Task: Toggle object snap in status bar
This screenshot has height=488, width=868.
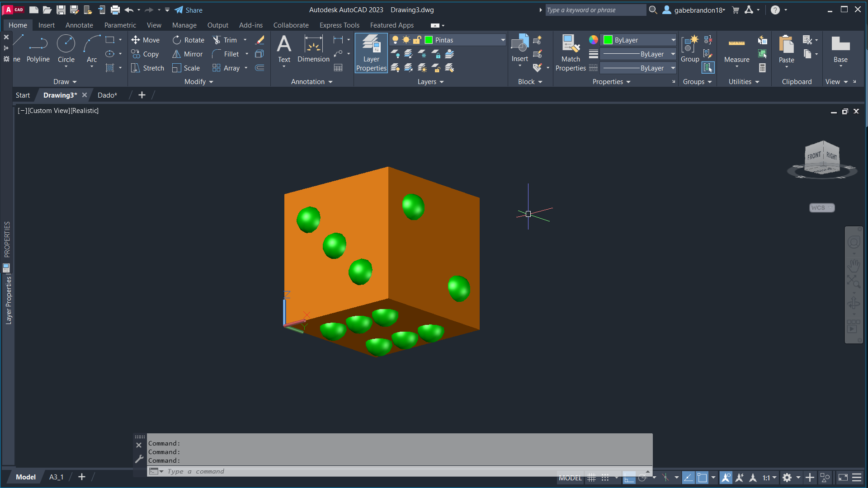Action: [702, 478]
